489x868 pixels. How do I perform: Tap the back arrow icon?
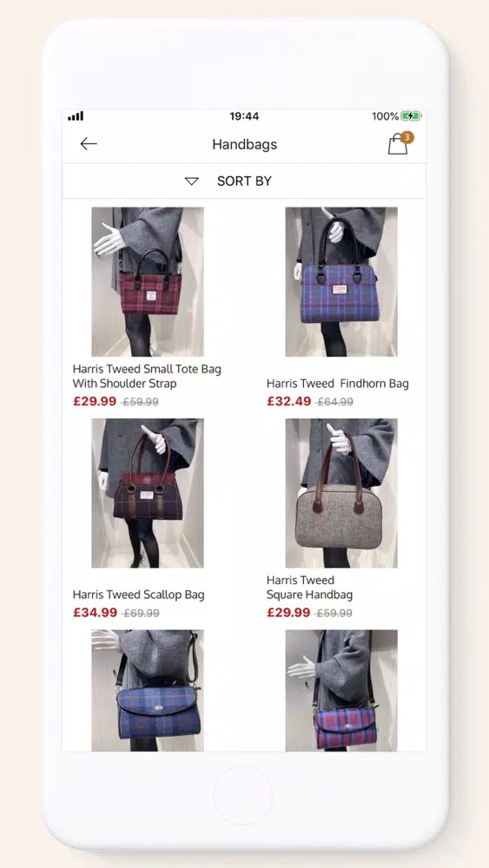tap(89, 144)
